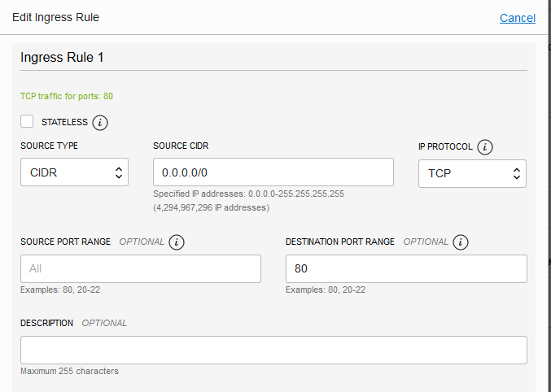Open the IP Protocol info icon
Viewport: 551px width, 392px height.
[x=485, y=147]
